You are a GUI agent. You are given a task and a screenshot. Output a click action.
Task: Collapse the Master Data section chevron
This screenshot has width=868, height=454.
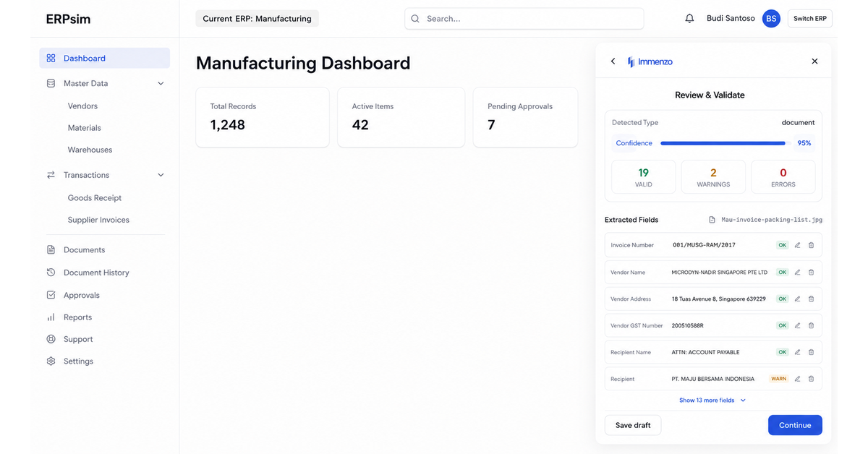coord(161,83)
